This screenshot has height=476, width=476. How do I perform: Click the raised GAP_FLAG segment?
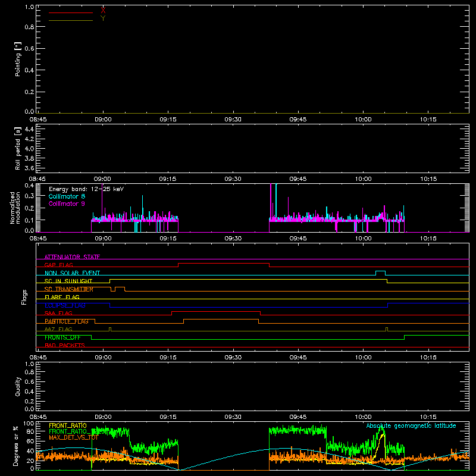coord(224,264)
